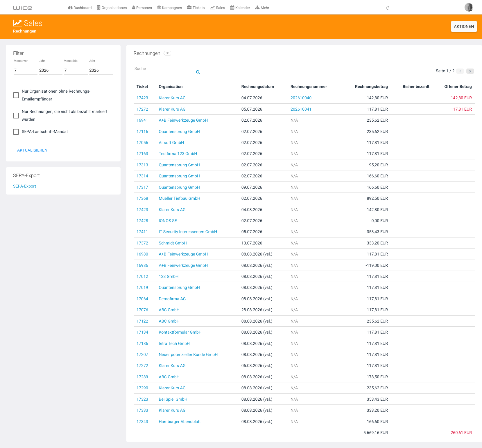Click the AKTUALISIEREN button

[x=32, y=150]
